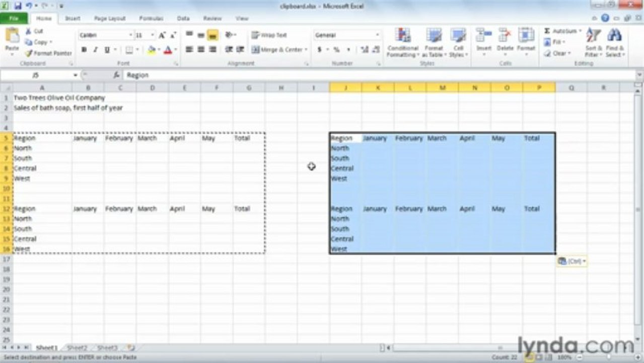The image size is (644, 363).
Task: Decrease font size with shrink font icon
Action: pos(173,35)
